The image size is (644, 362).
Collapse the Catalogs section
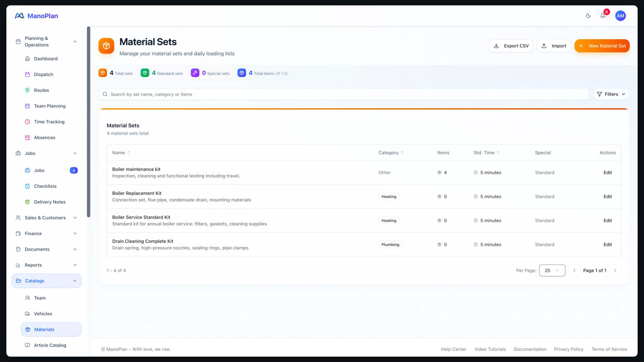(47, 281)
